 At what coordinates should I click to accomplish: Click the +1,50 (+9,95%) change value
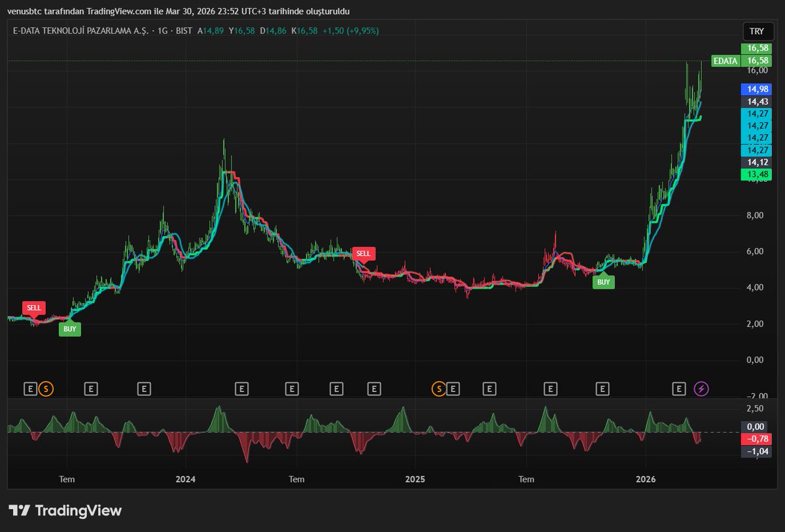[351, 31]
